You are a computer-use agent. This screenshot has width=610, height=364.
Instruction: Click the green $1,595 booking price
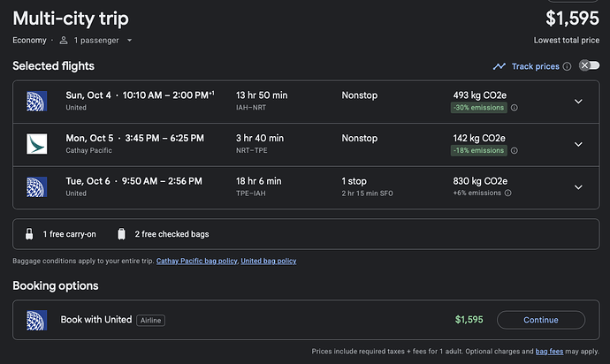[x=469, y=320]
